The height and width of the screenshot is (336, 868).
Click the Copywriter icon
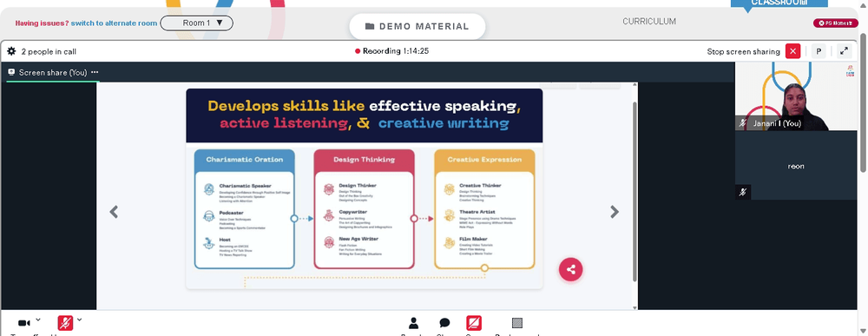click(329, 215)
